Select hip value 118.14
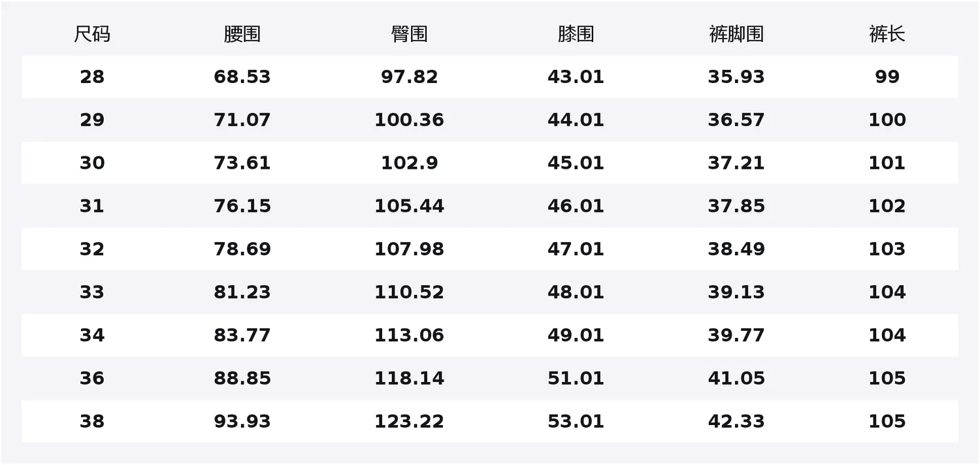This screenshot has height=465, width=980. point(409,379)
